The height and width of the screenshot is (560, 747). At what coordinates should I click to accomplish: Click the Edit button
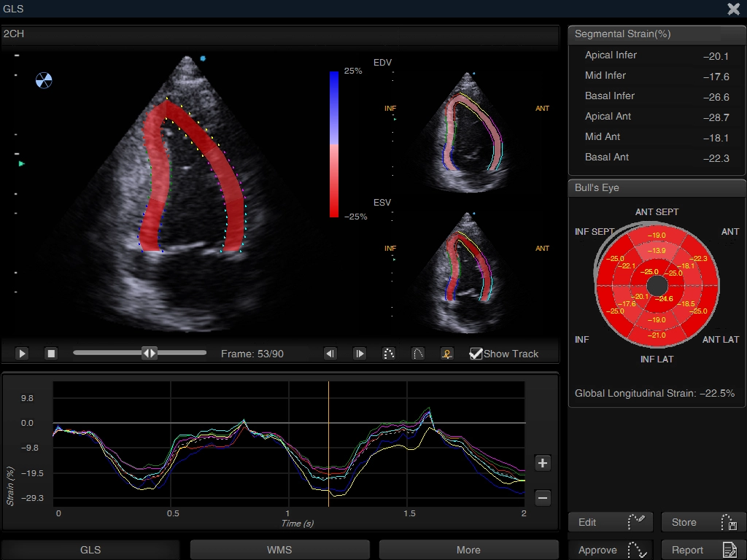pos(611,522)
